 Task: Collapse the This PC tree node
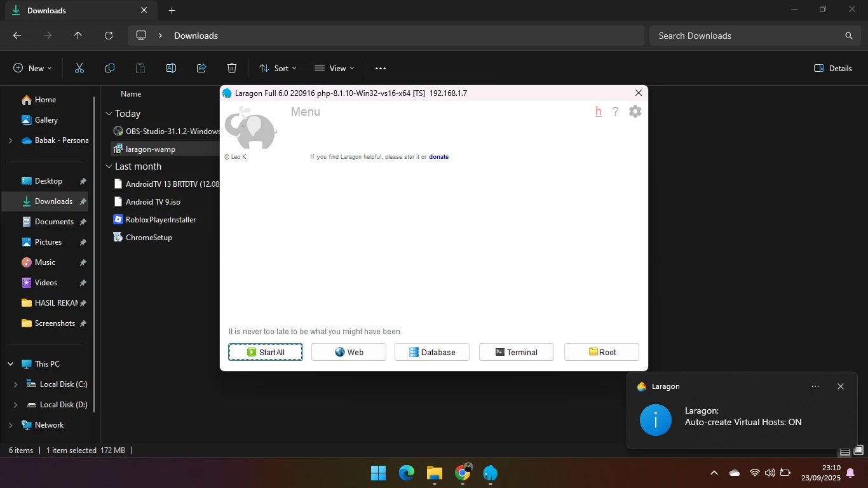coord(11,364)
